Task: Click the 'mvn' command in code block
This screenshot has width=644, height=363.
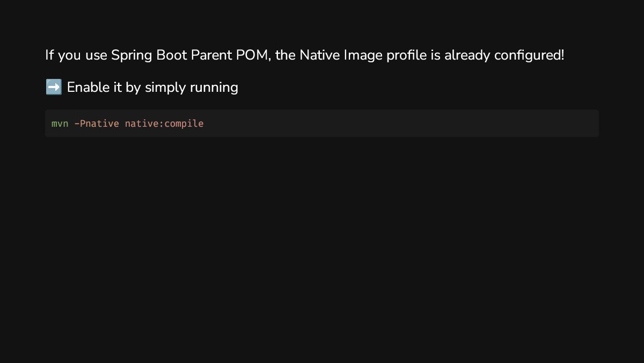Action: point(60,124)
